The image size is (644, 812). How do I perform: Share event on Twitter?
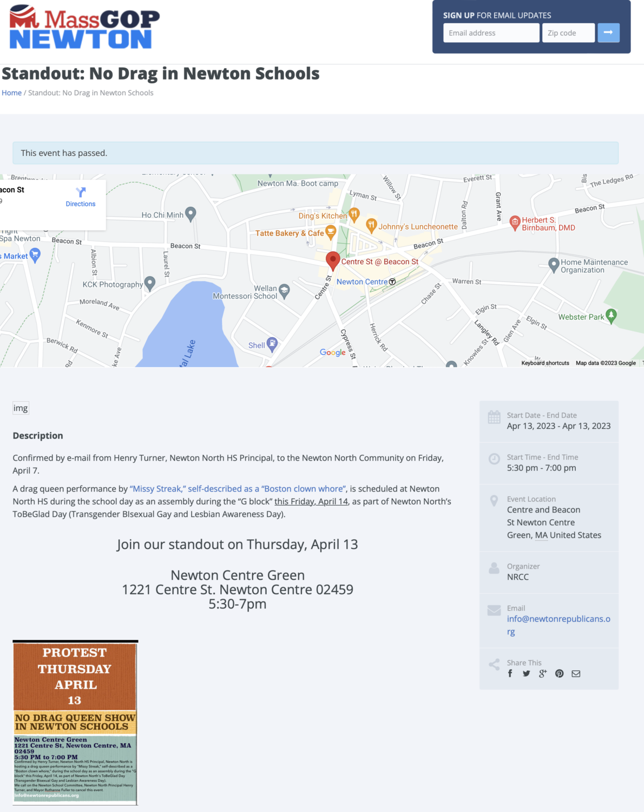pos(526,673)
